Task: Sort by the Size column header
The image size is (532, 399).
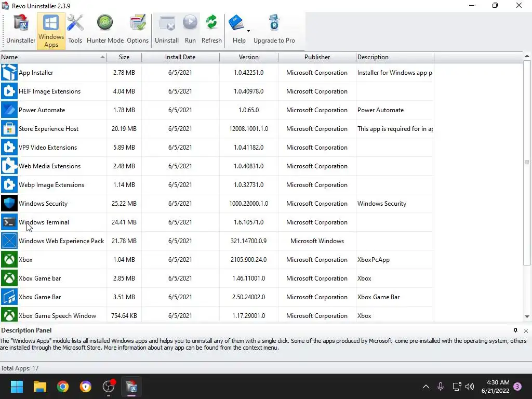Action: 124,57
